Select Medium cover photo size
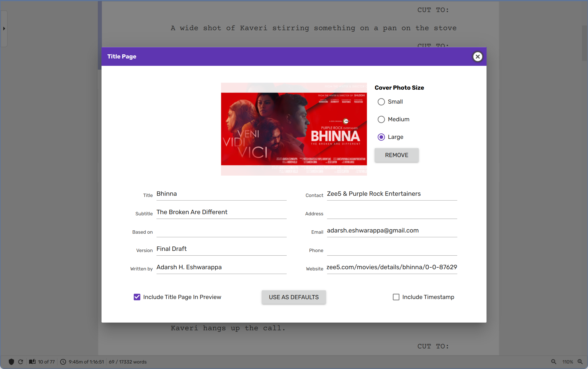 (x=381, y=119)
